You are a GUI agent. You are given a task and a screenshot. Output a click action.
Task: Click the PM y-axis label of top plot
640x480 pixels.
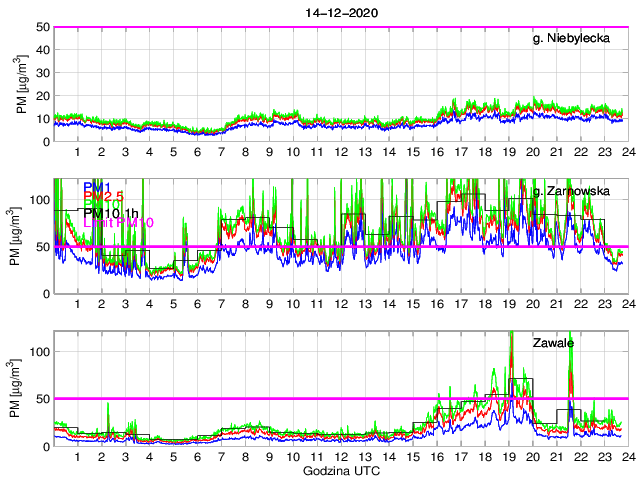point(20,84)
